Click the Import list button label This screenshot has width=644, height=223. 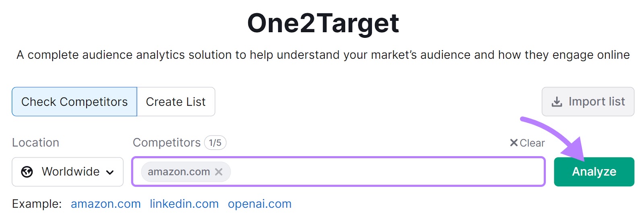(x=597, y=102)
